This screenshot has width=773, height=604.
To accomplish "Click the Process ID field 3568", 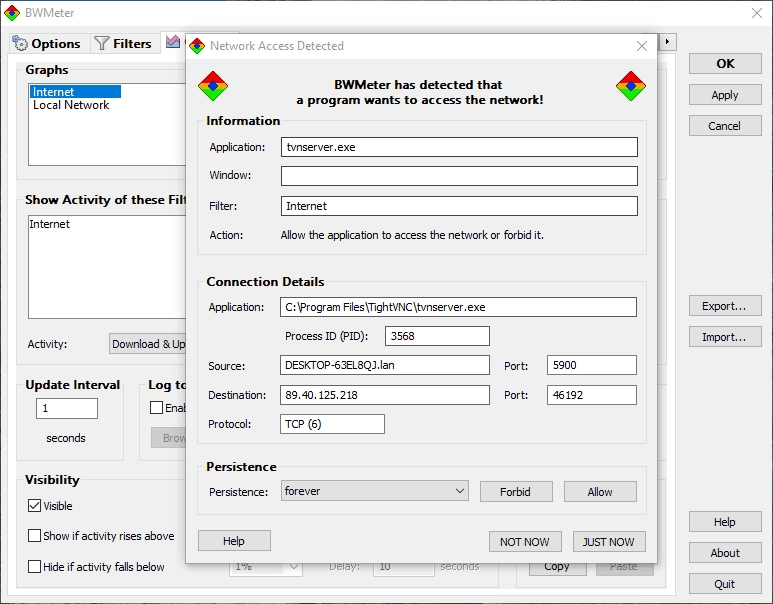I will pos(437,336).
